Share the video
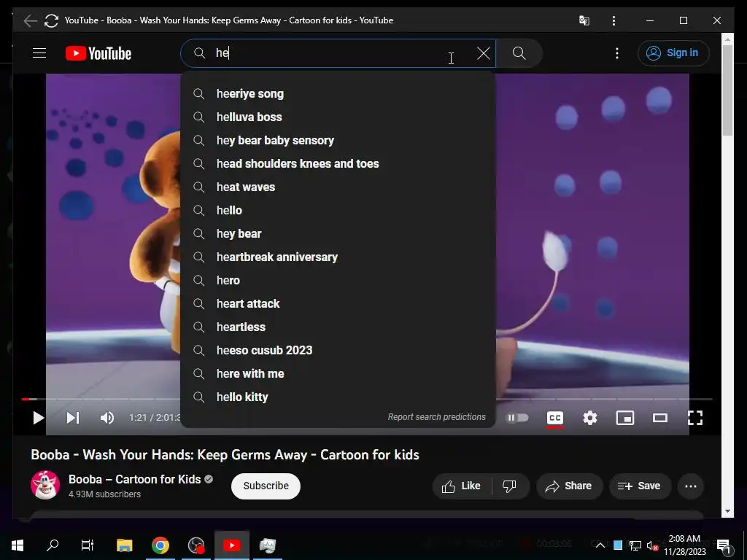The width and height of the screenshot is (747, 560). [569, 486]
